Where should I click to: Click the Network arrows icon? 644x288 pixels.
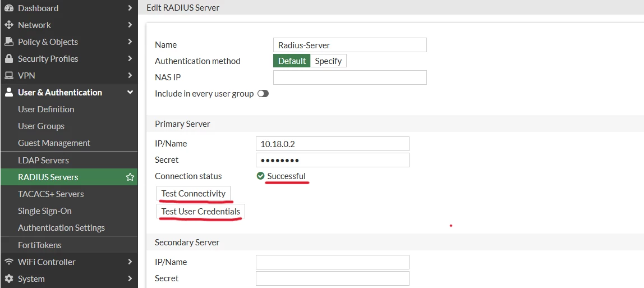coord(8,25)
